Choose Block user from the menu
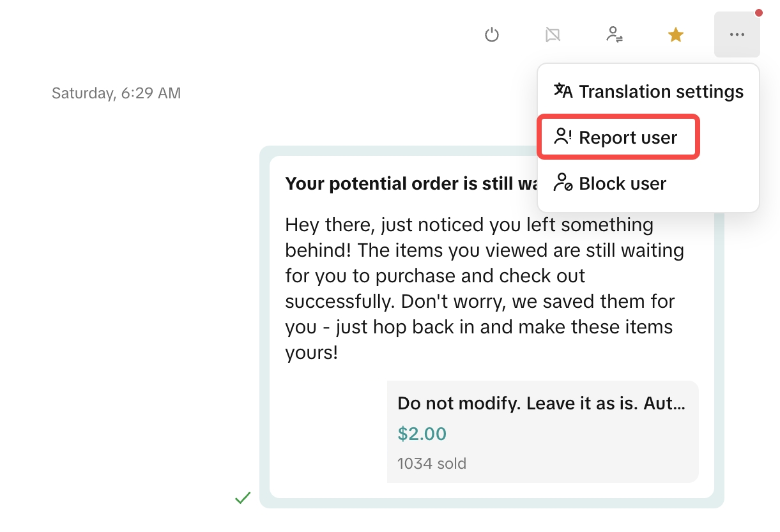The width and height of the screenshot is (780, 532). 622,183
